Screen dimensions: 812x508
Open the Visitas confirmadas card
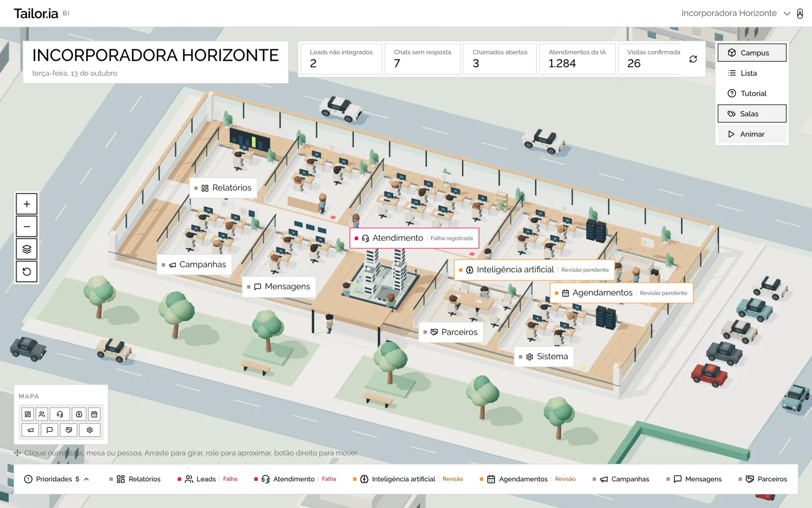tap(650, 59)
